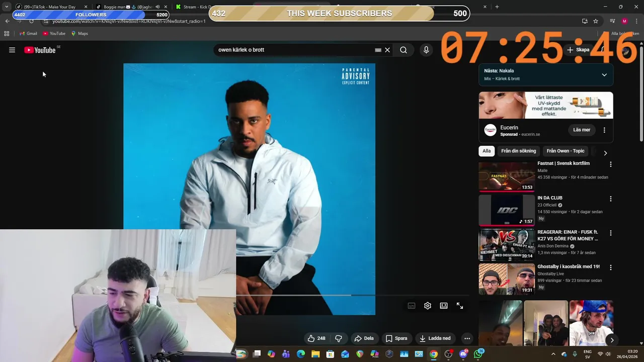Toggle the taskbar microphone indicator

(575, 354)
